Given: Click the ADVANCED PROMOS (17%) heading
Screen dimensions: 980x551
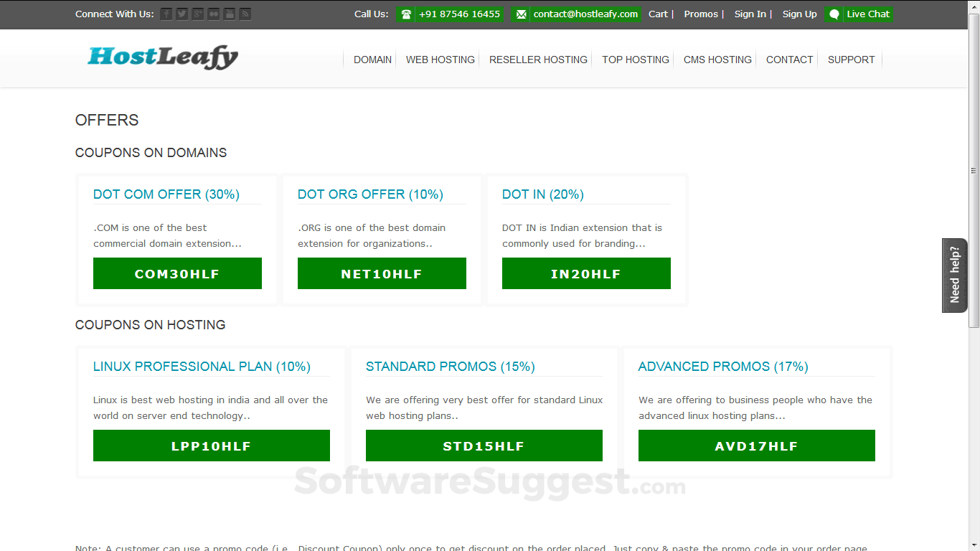Looking at the screenshot, I should [723, 367].
